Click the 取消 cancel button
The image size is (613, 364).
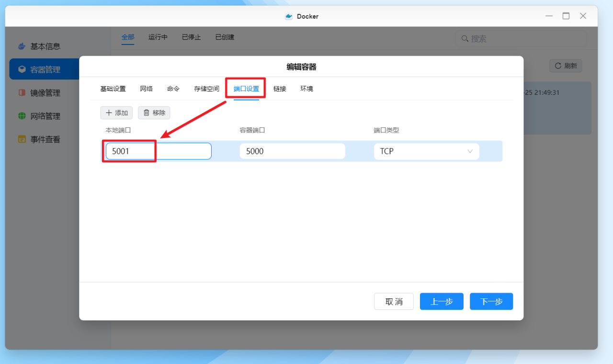click(394, 301)
